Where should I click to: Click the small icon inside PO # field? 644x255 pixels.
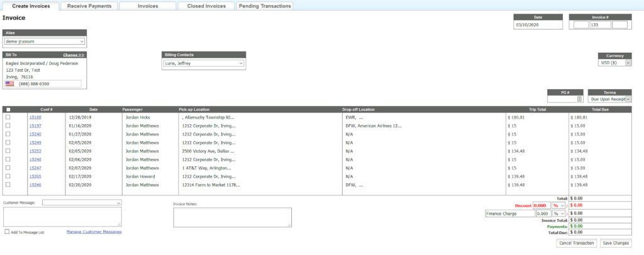(579, 99)
